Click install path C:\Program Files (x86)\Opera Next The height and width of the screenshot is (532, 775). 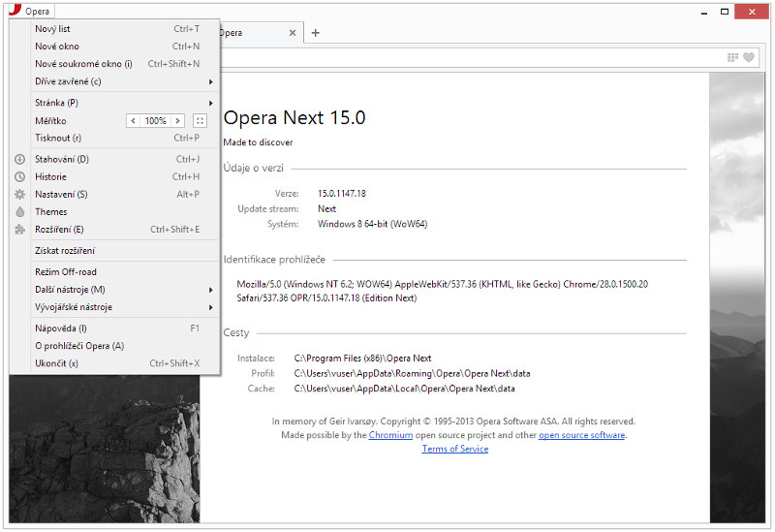362,359
